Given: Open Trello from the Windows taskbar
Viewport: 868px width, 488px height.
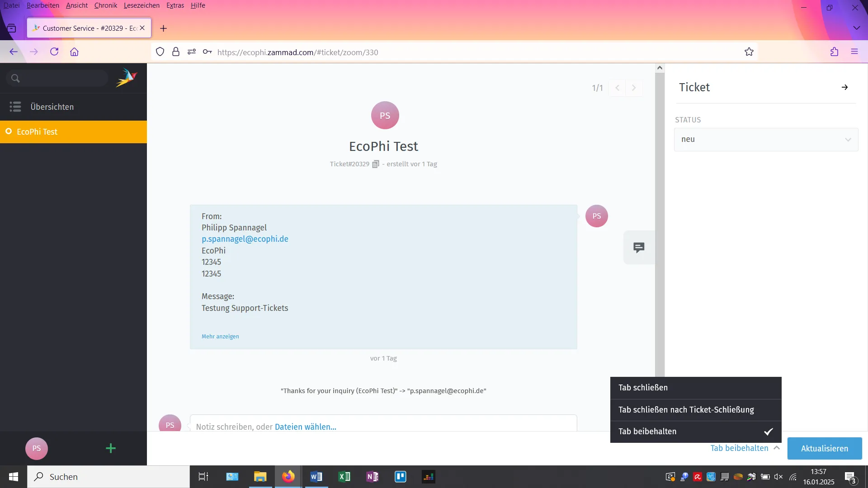Looking at the screenshot, I should click(401, 477).
